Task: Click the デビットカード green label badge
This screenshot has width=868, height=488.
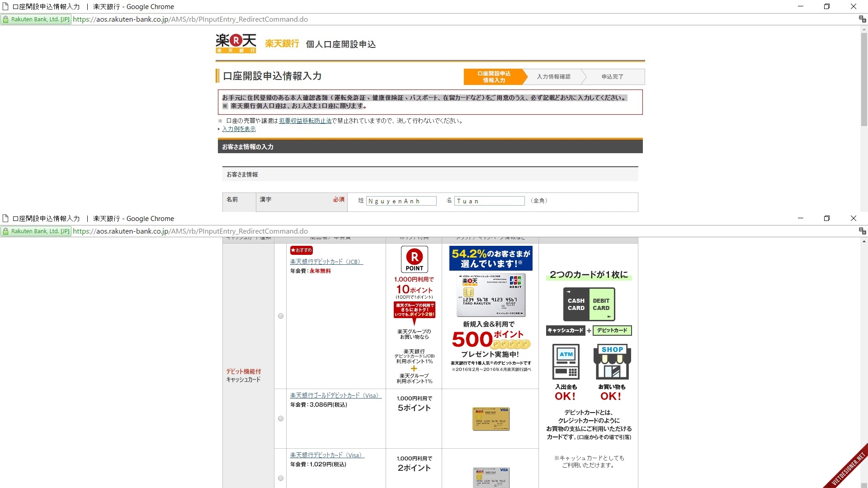Action: coord(612,330)
